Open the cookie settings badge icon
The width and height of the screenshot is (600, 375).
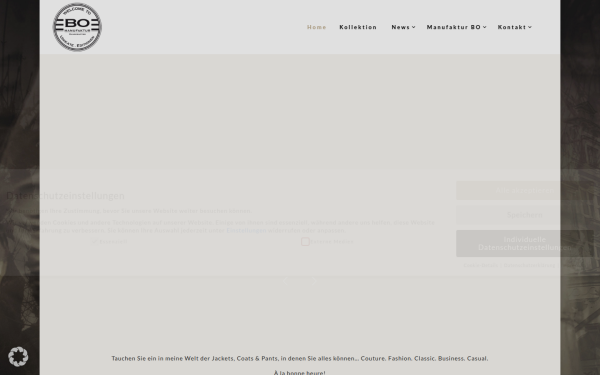(x=18, y=356)
